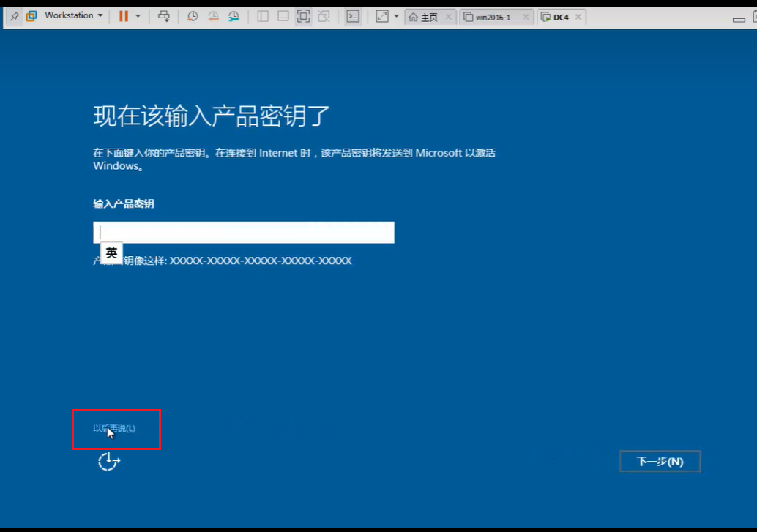757x532 pixels.
Task: Click the 英 input method indicator
Action: 111,253
